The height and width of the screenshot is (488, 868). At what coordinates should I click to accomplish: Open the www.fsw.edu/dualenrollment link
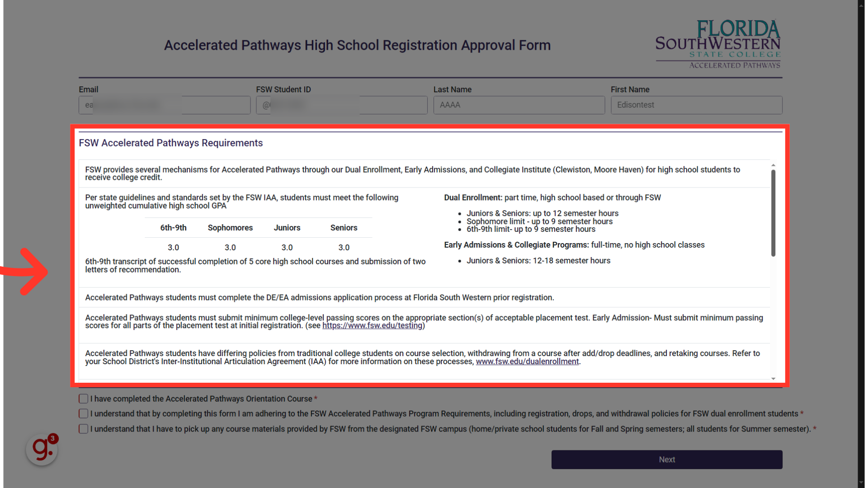pos(528,361)
